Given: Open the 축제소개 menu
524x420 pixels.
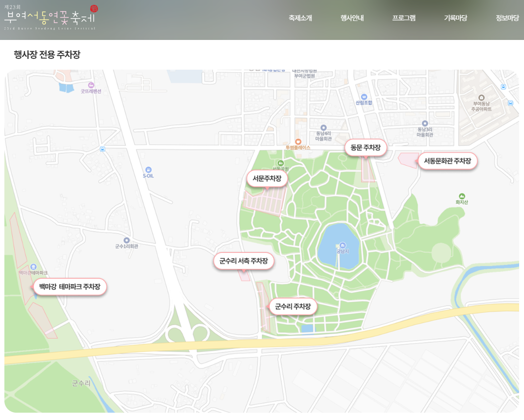Looking at the screenshot, I should tap(300, 18).
